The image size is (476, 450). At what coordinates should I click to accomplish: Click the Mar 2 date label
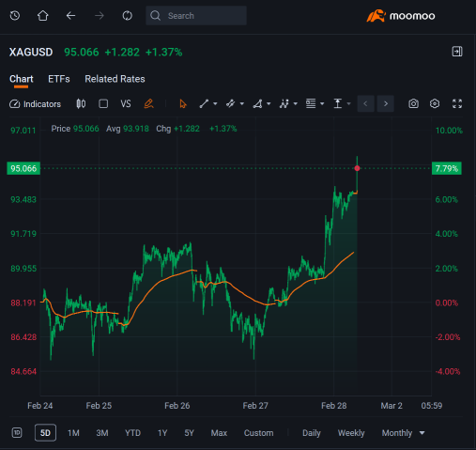point(392,406)
